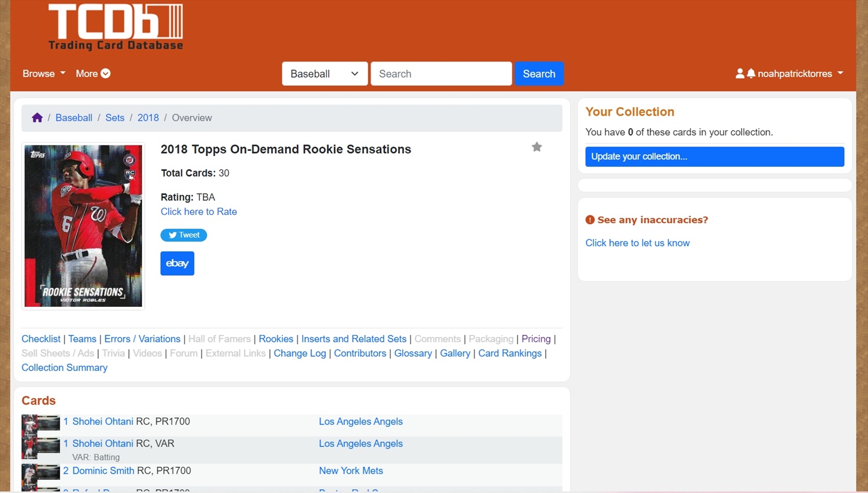Open New York Mets team link
The image size is (868, 493).
[351, 471]
